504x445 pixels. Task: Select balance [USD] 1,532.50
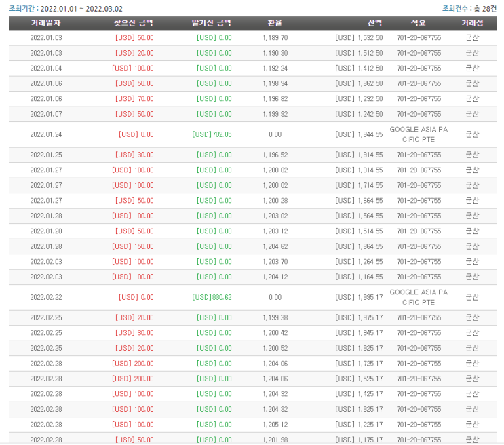[x=359, y=38]
